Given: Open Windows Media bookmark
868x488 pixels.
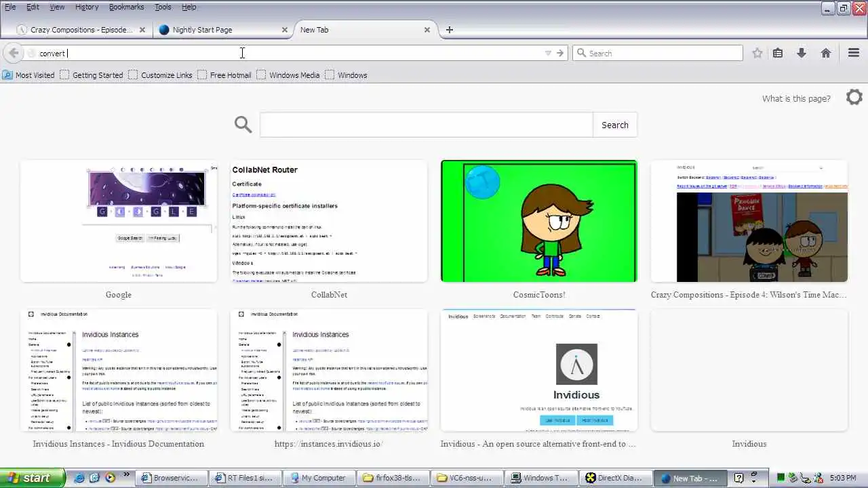Looking at the screenshot, I should coord(288,75).
